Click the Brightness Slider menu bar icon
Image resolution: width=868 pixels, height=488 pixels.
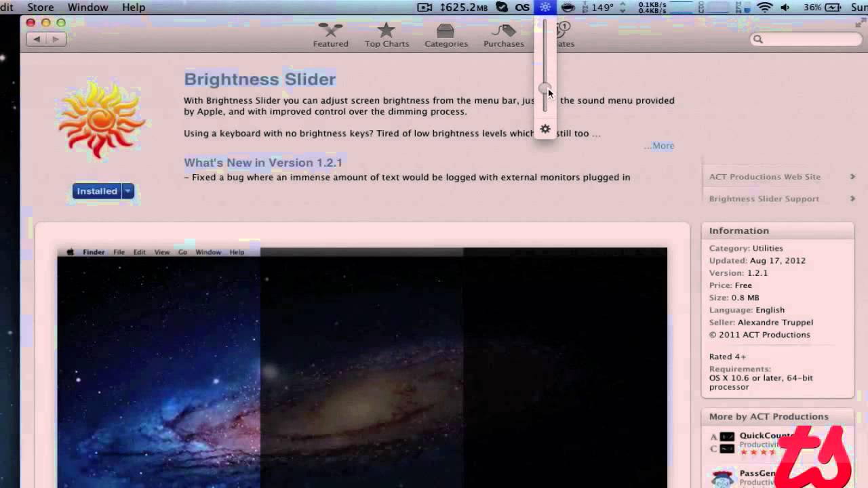pos(545,7)
